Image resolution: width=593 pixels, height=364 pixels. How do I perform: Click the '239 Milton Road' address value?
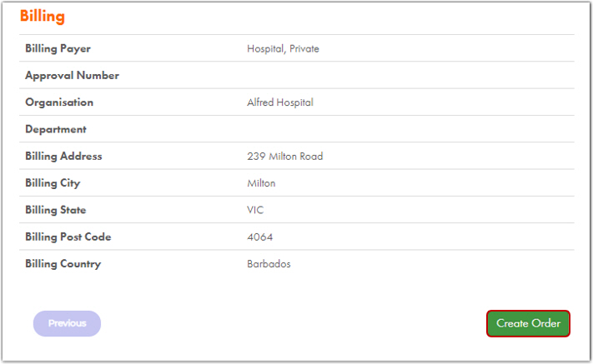285,157
